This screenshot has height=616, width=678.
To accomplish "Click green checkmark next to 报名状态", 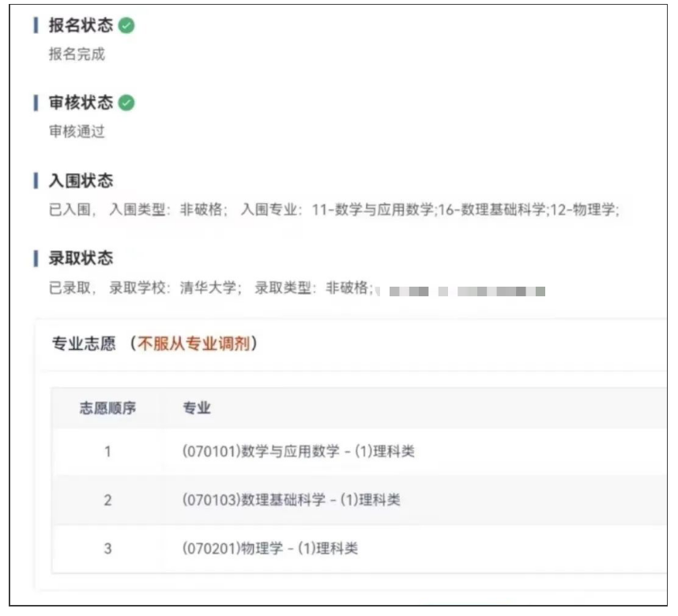I will (126, 25).
